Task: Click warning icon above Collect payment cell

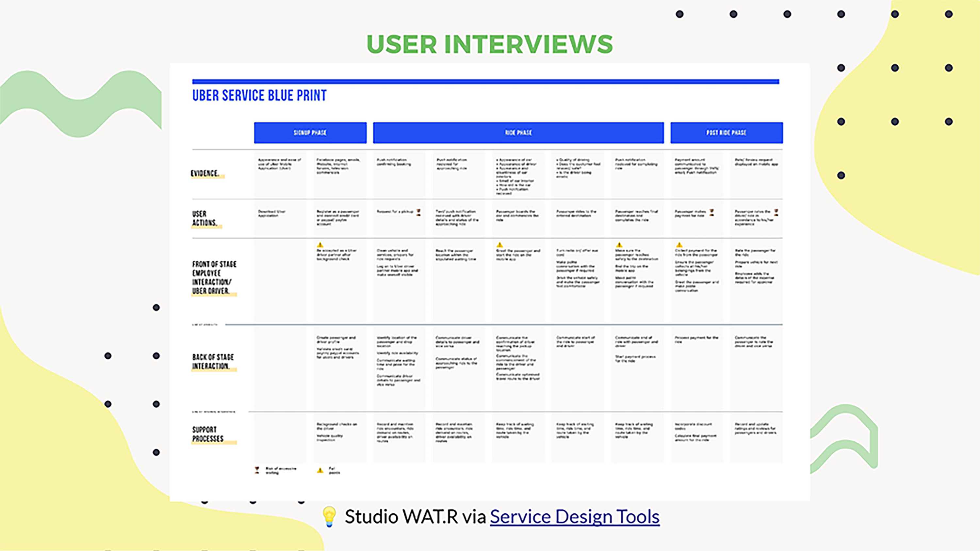Action: click(679, 245)
